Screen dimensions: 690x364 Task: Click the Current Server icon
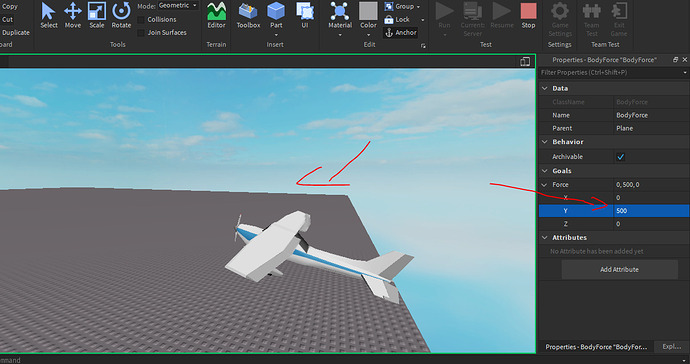click(x=473, y=11)
